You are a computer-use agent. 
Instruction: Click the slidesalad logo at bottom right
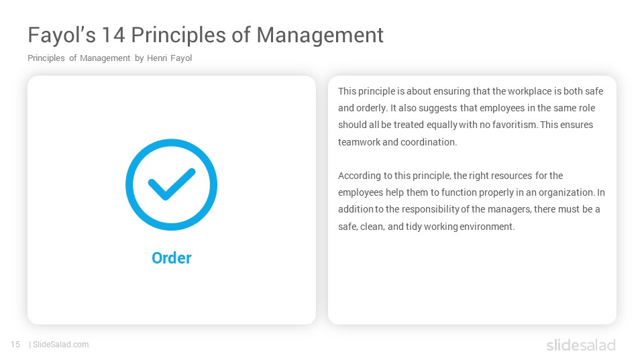(581, 345)
